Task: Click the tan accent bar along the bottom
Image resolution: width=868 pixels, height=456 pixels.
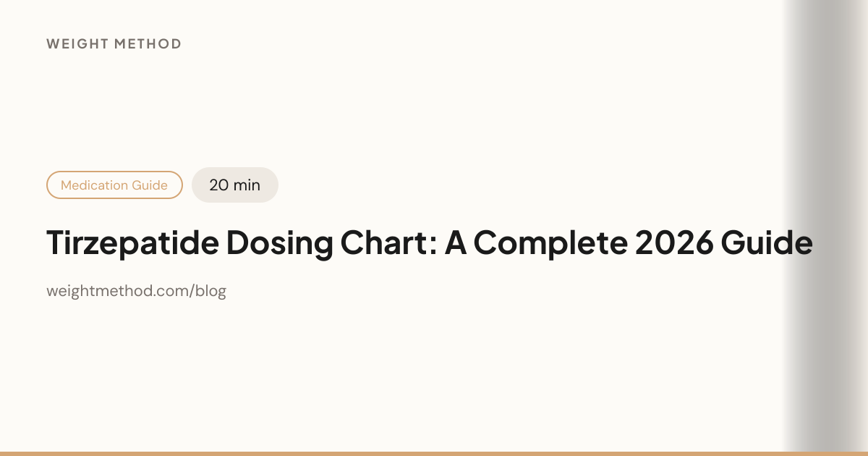Action: click(x=434, y=453)
